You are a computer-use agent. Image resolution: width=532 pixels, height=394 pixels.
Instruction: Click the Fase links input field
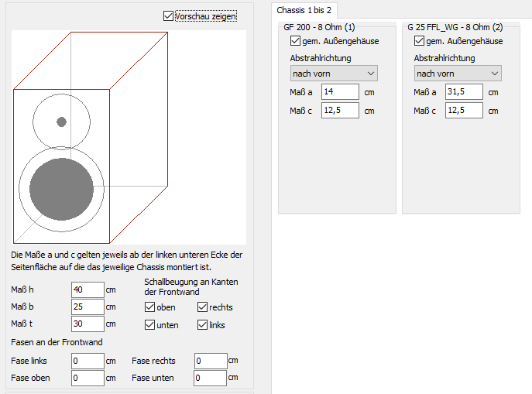click(x=88, y=361)
